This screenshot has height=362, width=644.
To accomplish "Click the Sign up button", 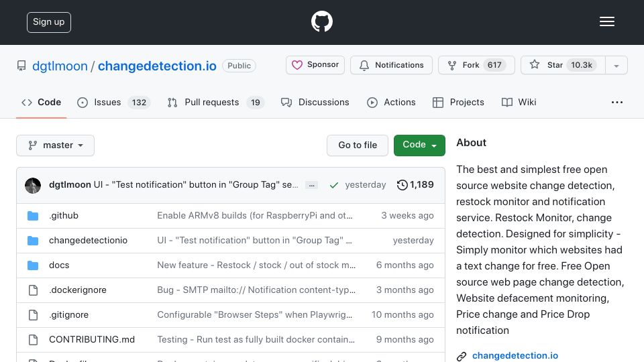I will tap(49, 22).
